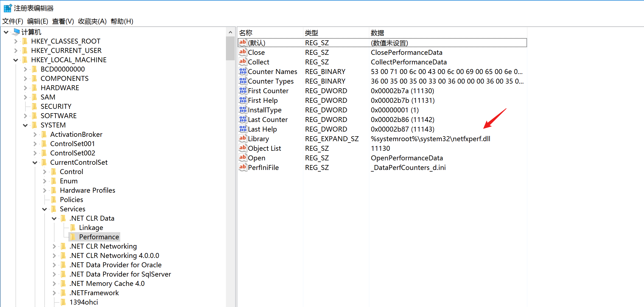Click the folder icon for the Linkage key
This screenshot has width=644, height=307.
tap(73, 228)
